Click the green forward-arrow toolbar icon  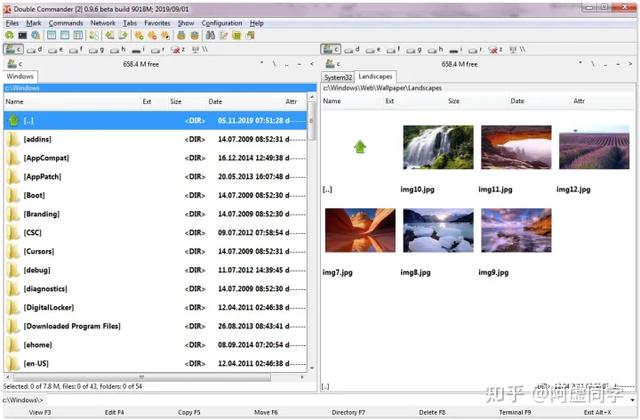tap(122, 36)
